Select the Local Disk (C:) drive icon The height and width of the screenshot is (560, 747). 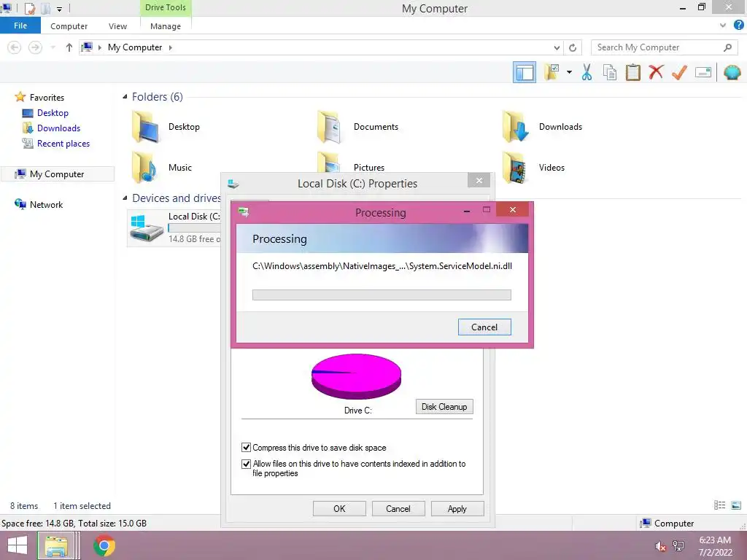point(147,227)
